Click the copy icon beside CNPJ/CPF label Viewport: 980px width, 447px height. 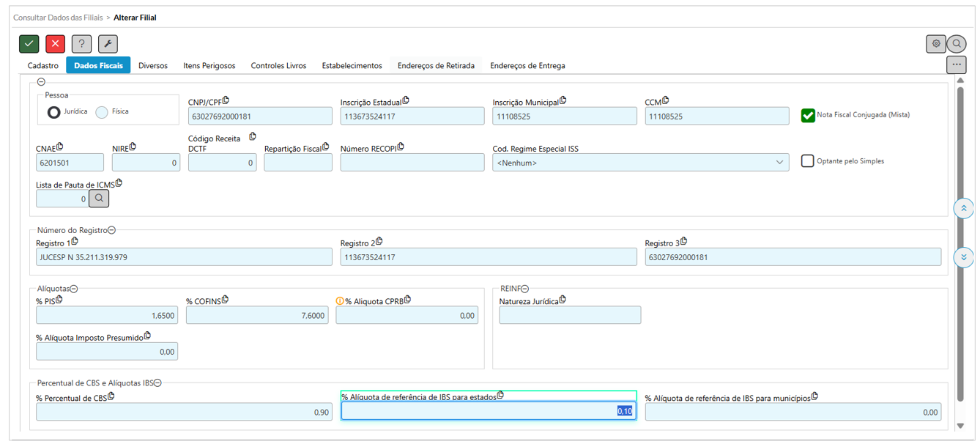(x=226, y=100)
